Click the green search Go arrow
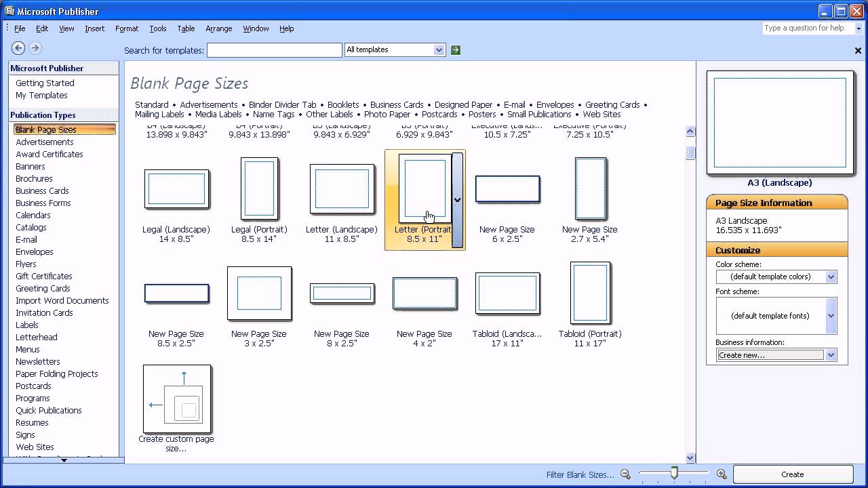Screen dimensions: 868x488 [x=456, y=49]
